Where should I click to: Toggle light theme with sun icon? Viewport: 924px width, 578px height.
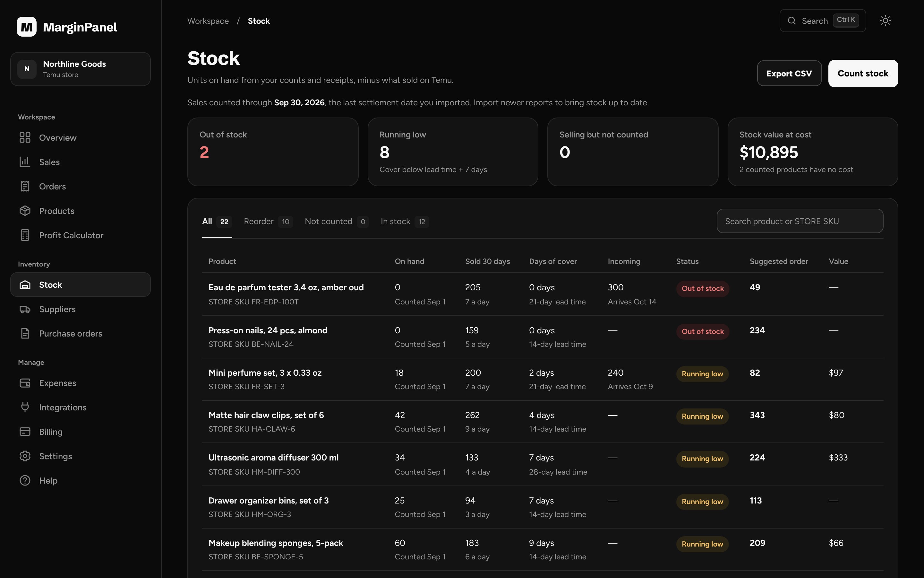[x=885, y=21]
